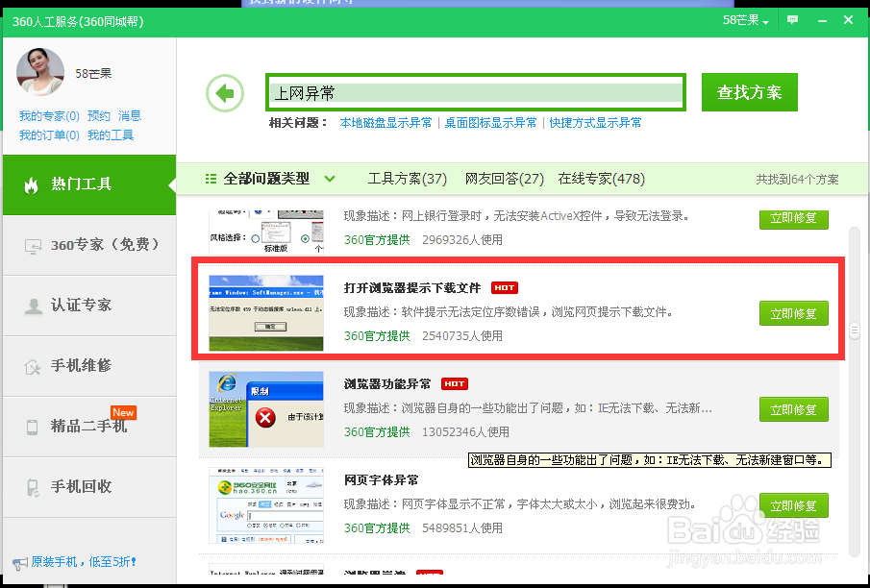Open the 手机回收 sidebar item

coord(89,486)
